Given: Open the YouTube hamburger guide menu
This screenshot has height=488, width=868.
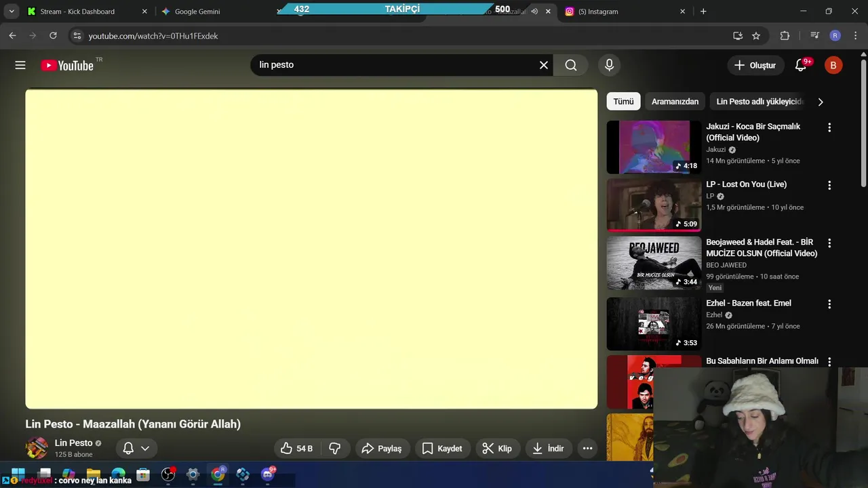Looking at the screenshot, I should tap(20, 65).
